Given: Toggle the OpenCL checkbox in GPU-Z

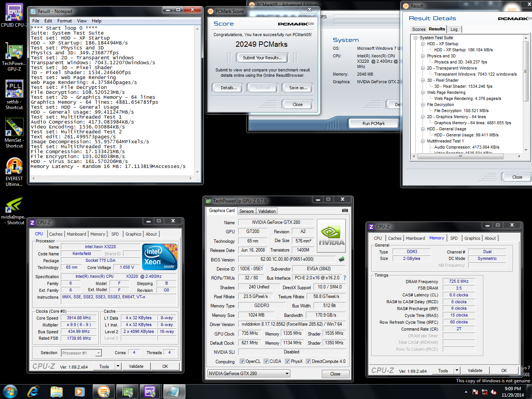Looking at the screenshot, I should point(242,361).
